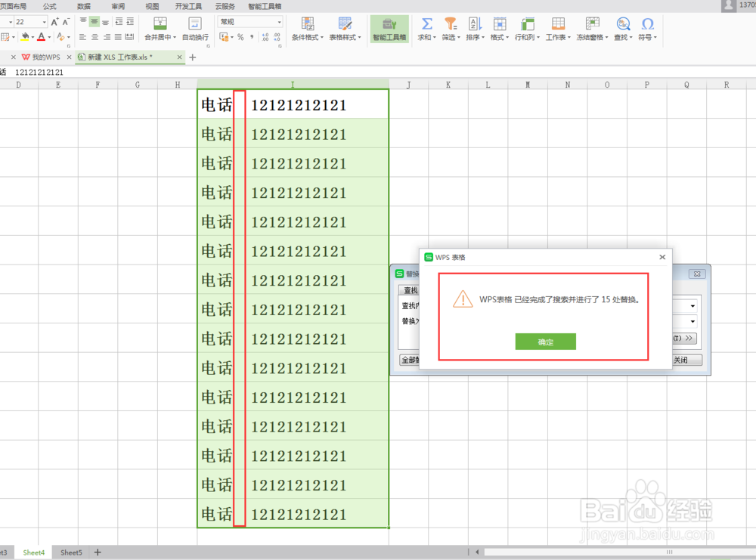
Task: Click the decrease indent icon
Action: coord(119,22)
